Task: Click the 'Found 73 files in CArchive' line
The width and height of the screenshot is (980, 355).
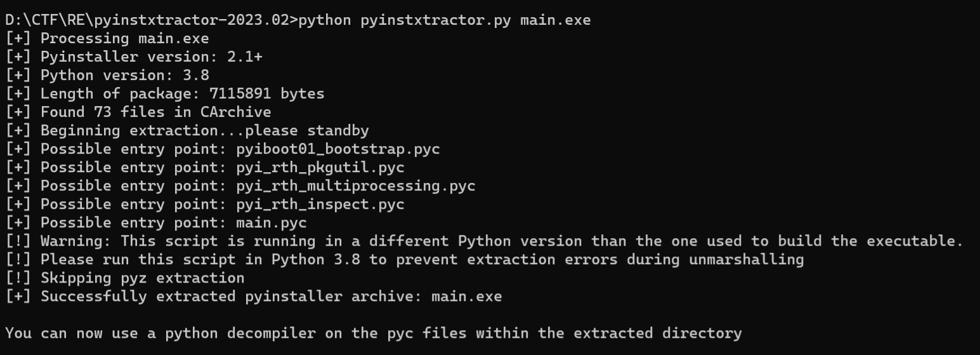Action: tap(155, 112)
